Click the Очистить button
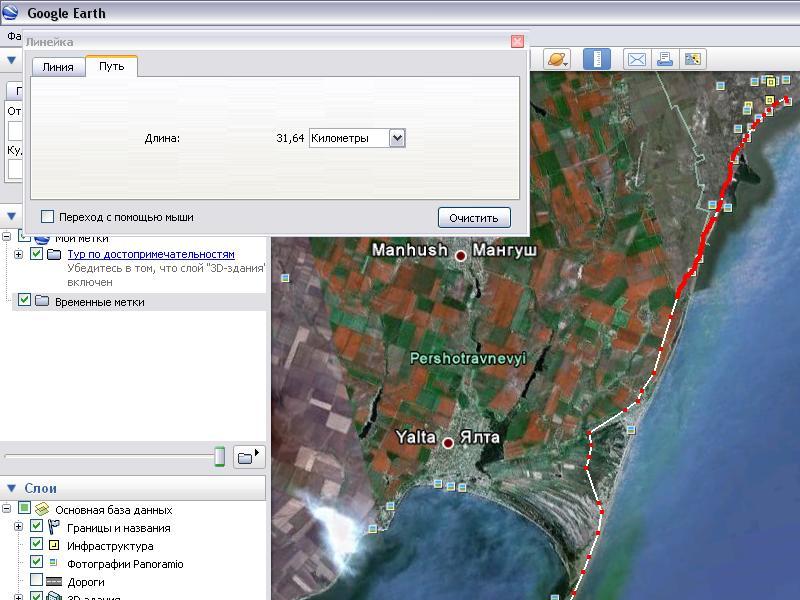 tap(474, 217)
